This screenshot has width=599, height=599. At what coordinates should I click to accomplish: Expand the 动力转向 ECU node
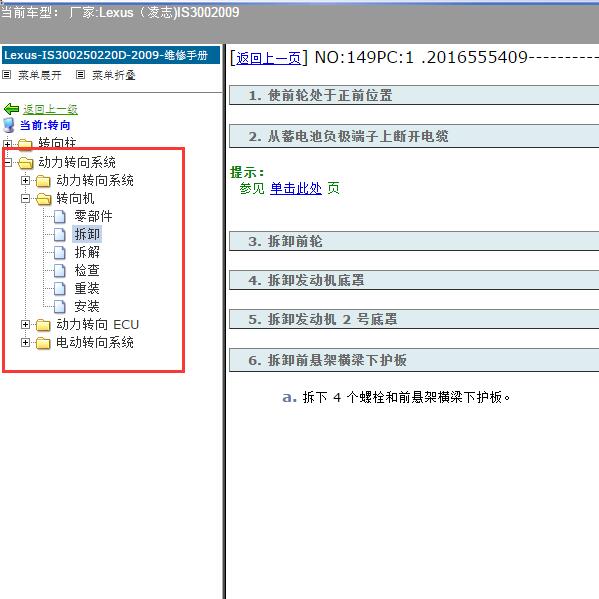click(25, 324)
